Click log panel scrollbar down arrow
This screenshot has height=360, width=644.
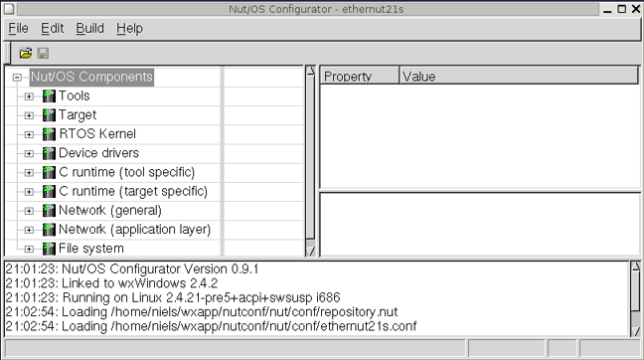tap(635, 331)
